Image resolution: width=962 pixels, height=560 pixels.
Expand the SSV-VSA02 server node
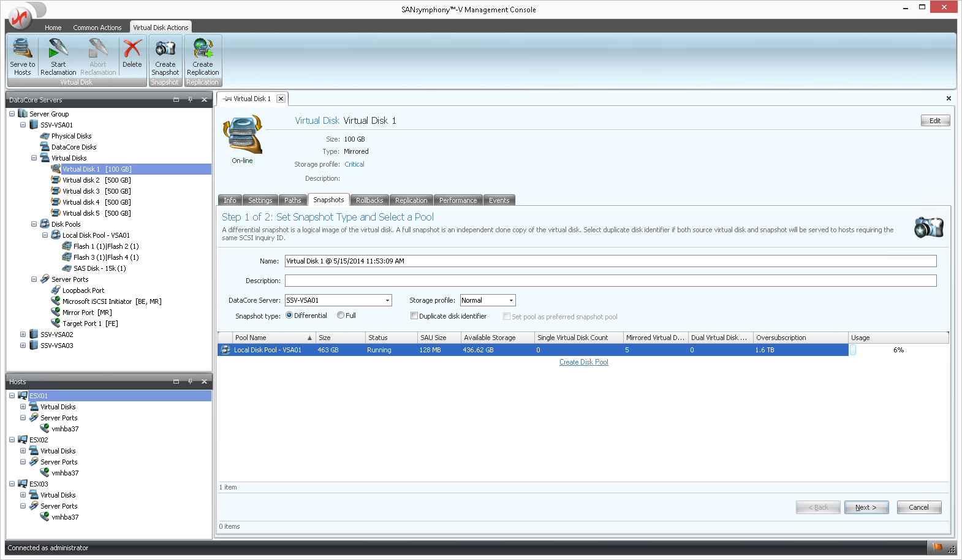coord(23,335)
